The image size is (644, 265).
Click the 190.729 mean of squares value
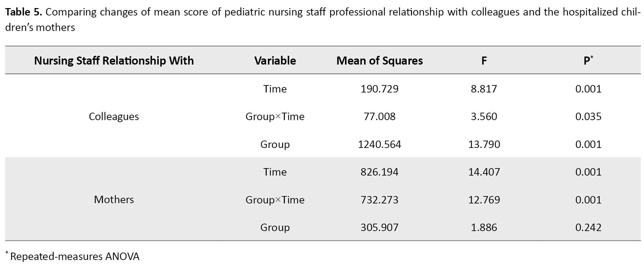379,89
